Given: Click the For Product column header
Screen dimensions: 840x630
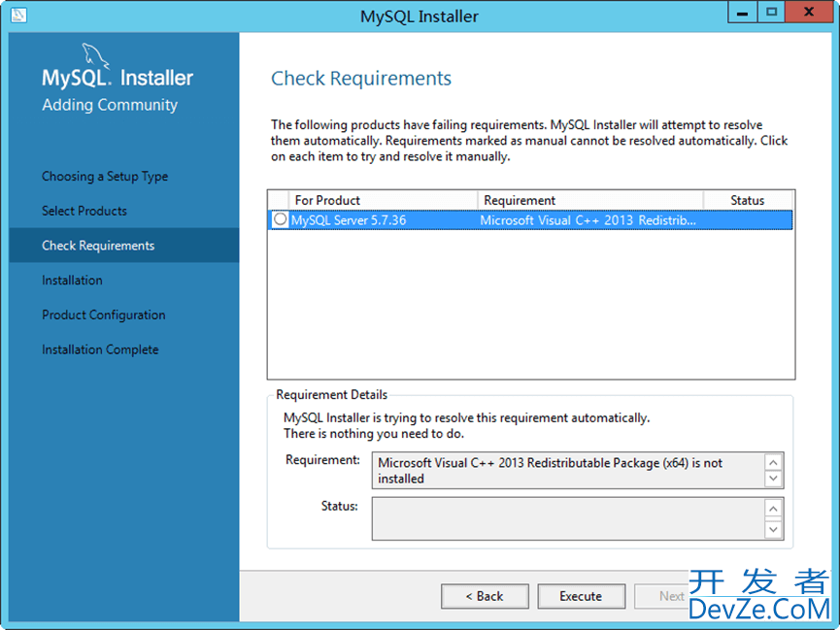Looking at the screenshot, I should (x=383, y=200).
